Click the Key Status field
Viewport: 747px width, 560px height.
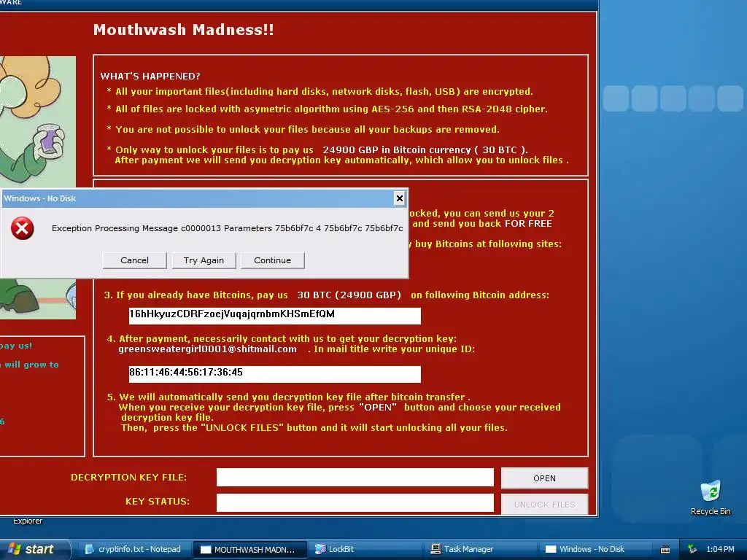click(355, 502)
